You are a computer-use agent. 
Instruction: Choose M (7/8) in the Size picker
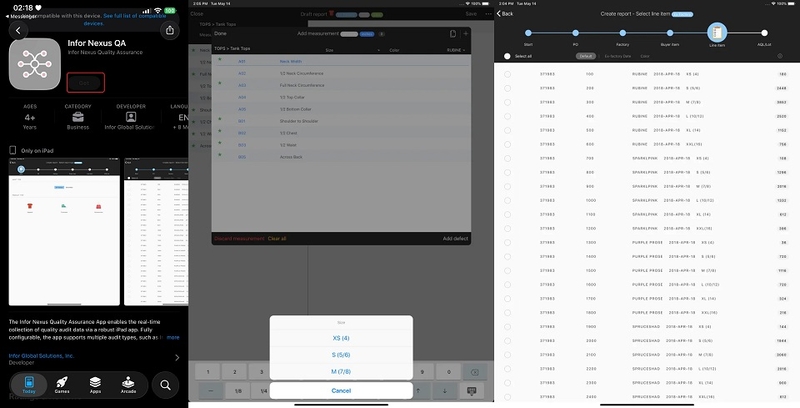[341, 372]
